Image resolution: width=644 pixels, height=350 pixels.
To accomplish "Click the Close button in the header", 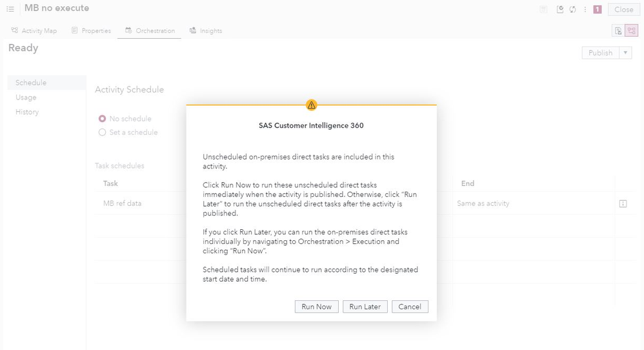I will pos(623,10).
